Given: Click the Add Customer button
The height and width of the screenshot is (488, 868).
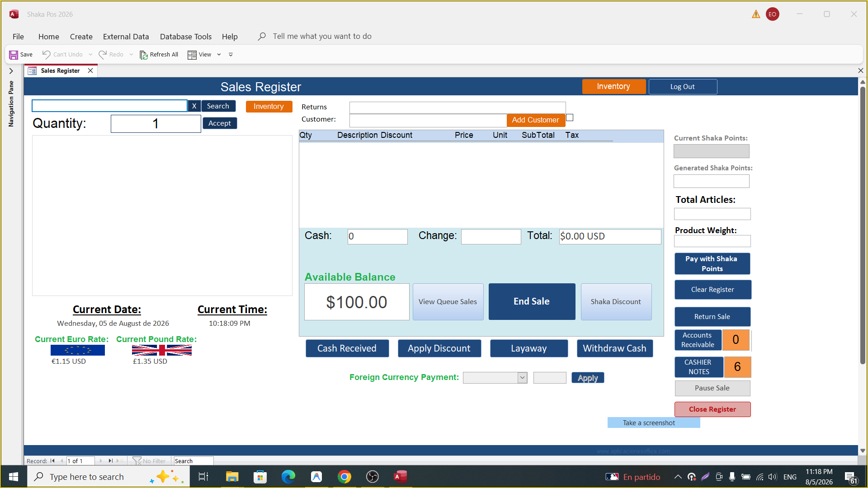Looking at the screenshot, I should [536, 120].
